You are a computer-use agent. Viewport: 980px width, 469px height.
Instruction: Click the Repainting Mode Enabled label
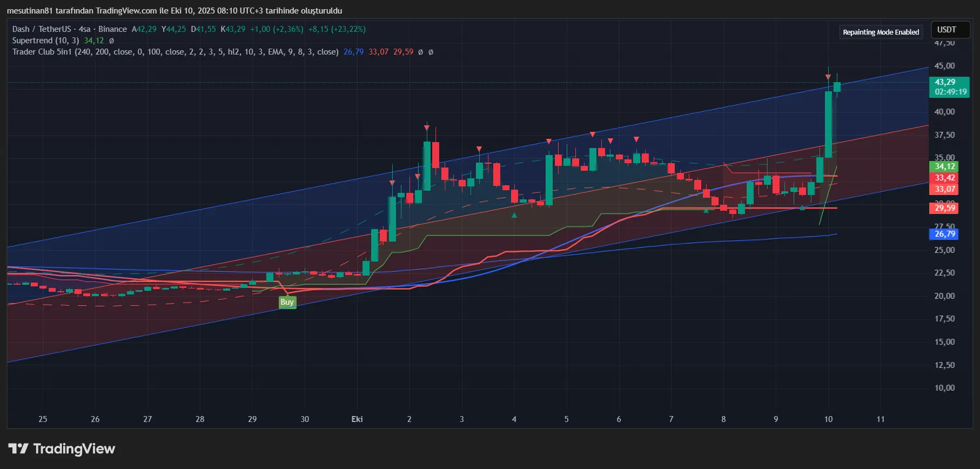tap(881, 32)
